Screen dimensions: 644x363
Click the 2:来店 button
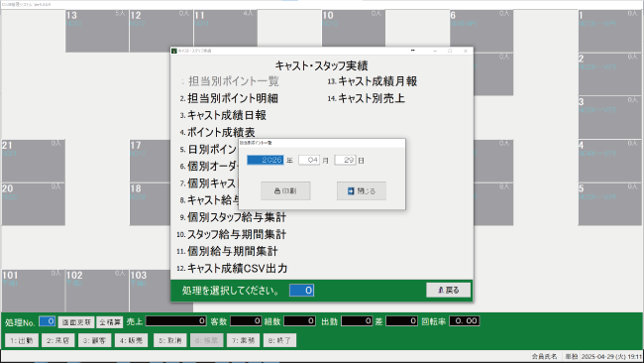click(57, 340)
